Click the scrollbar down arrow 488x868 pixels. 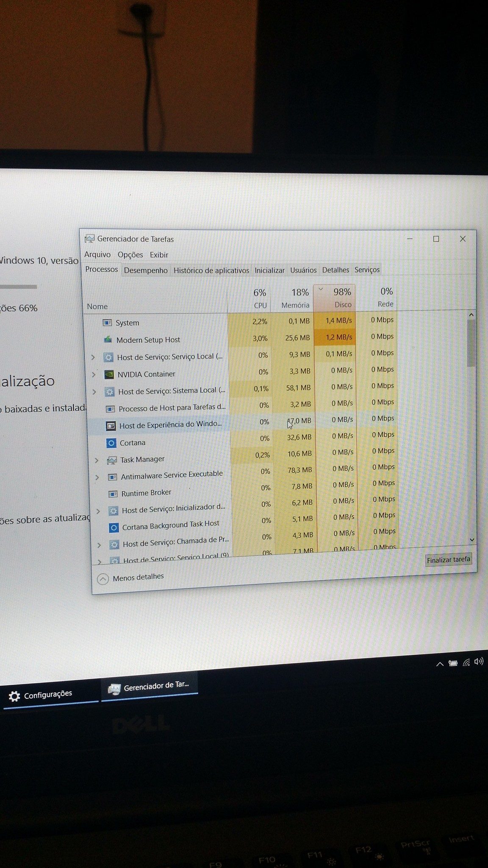[472, 540]
